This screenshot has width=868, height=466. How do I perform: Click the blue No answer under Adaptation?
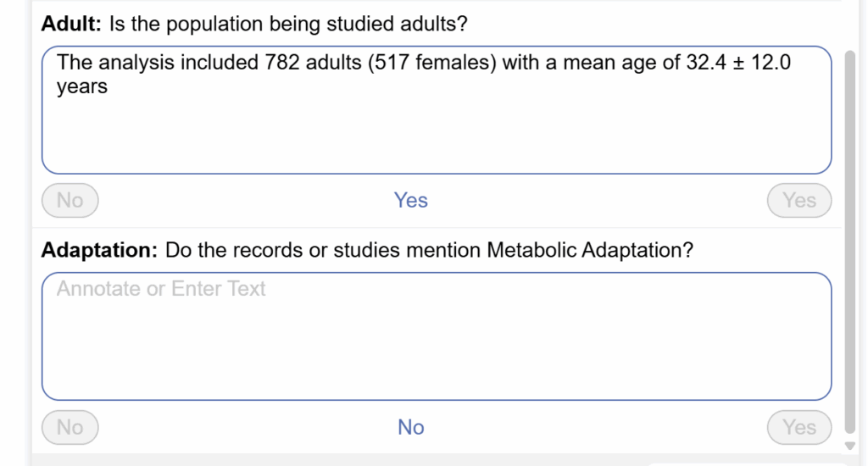411,428
